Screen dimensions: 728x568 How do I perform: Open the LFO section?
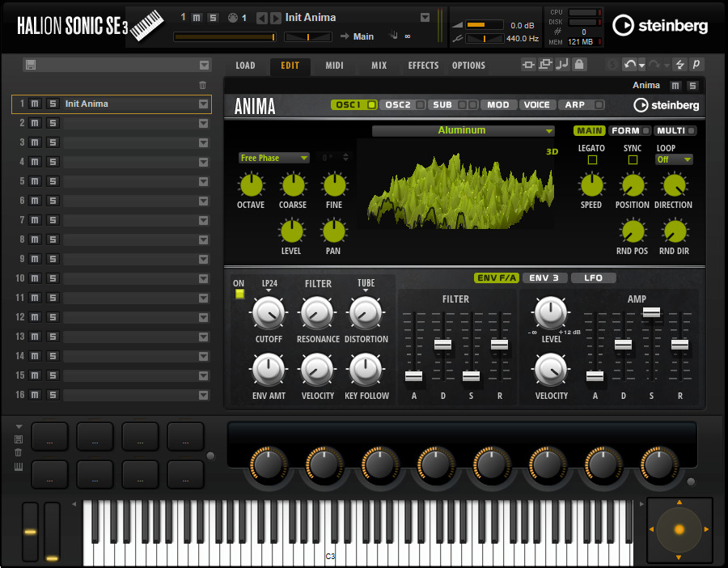click(x=594, y=278)
